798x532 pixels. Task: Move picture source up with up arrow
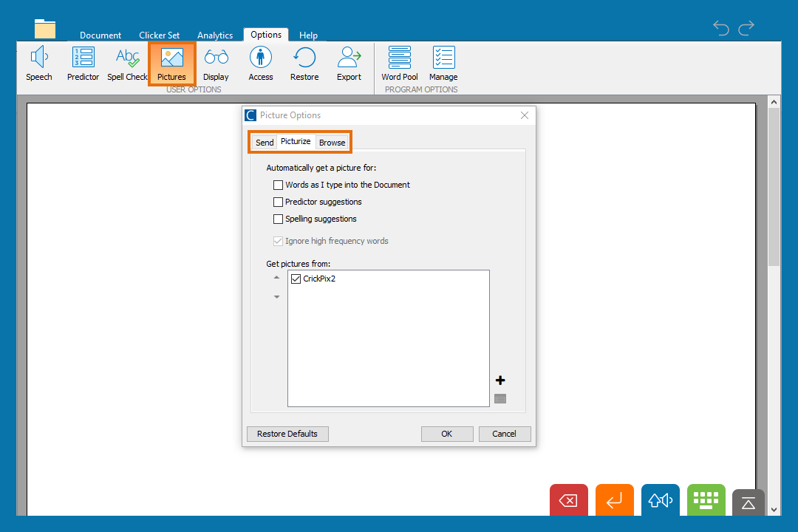point(277,278)
